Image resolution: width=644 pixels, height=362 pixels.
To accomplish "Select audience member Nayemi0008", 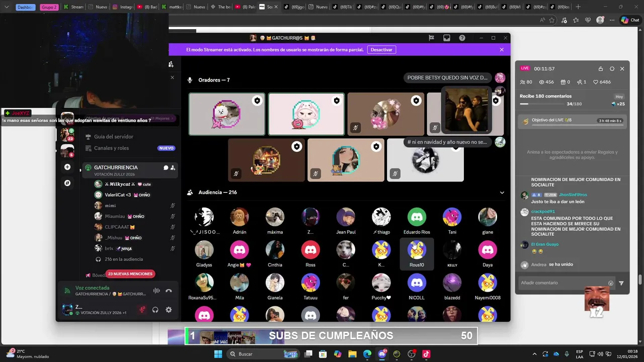I will click(488, 287).
